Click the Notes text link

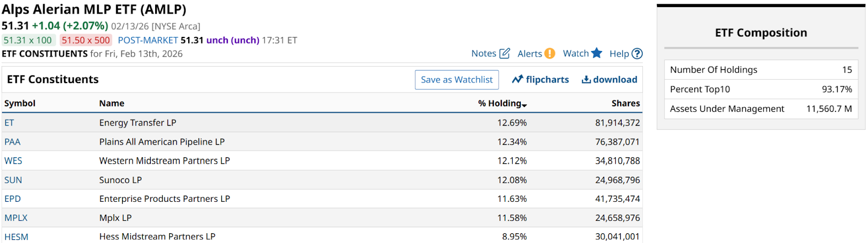pos(483,53)
